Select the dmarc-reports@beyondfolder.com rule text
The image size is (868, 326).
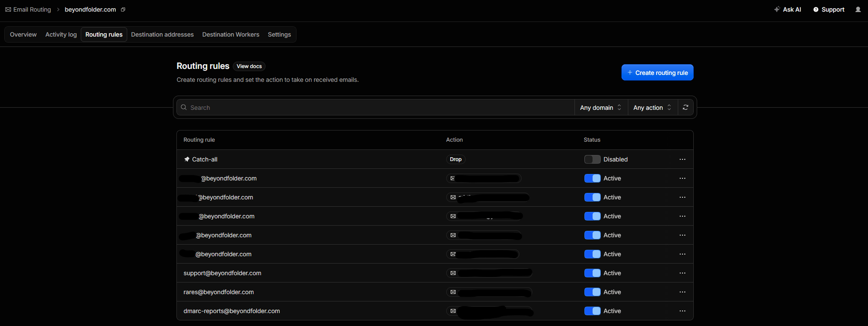pyautogui.click(x=232, y=311)
